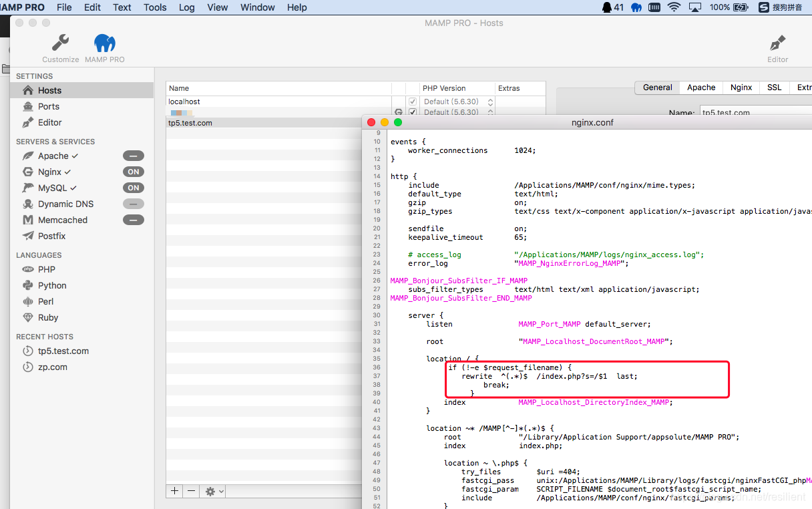The height and width of the screenshot is (509, 812).
Task: Switch to the Nginx tab
Action: 741,88
